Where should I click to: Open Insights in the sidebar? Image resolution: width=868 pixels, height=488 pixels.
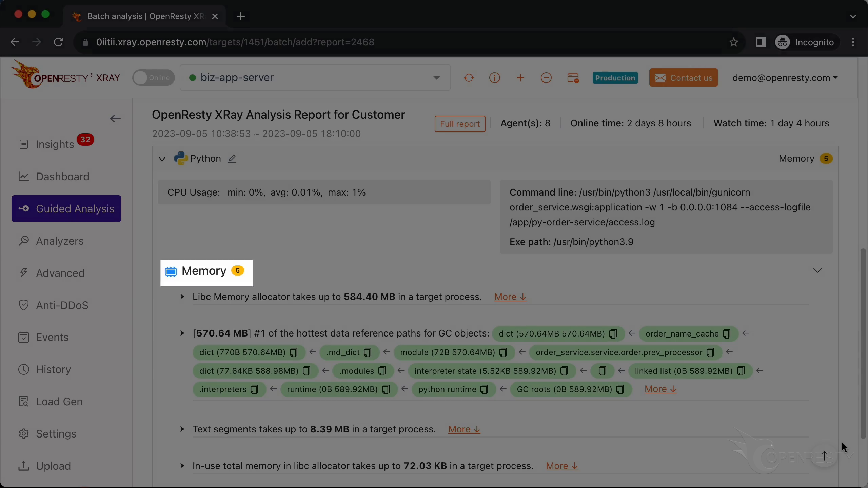55,144
